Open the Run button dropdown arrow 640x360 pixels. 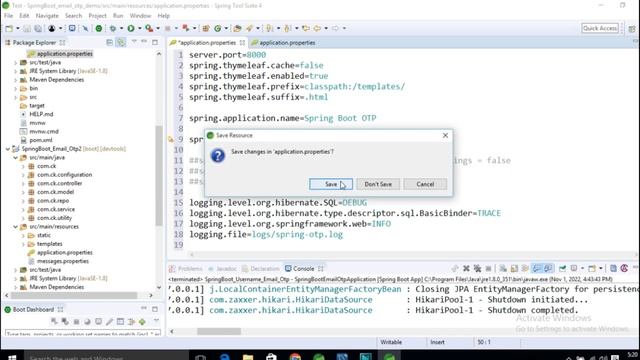(x=139, y=28)
